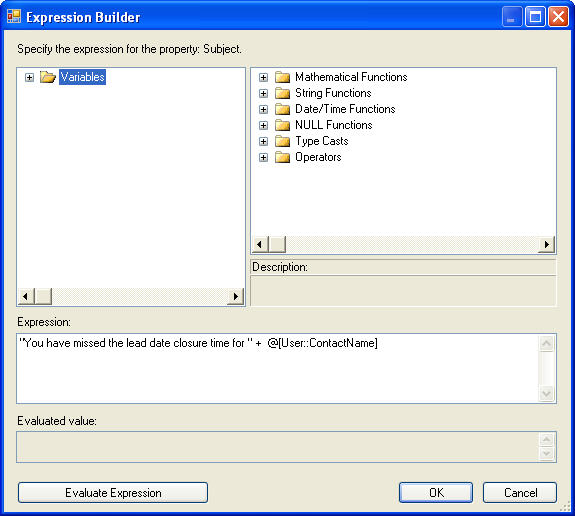Maximize the Expression Builder window

pos(535,17)
